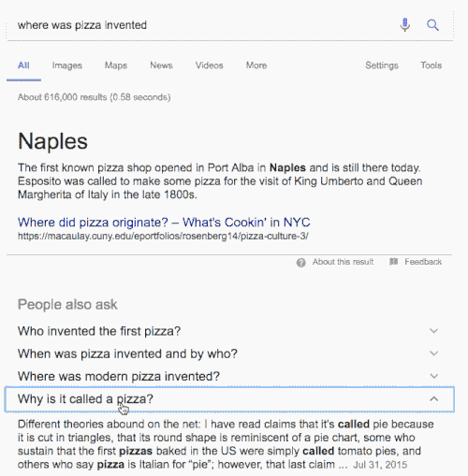Screen dimensions: 468x476
Task: Click the Feedback flag icon
Action: pos(393,262)
